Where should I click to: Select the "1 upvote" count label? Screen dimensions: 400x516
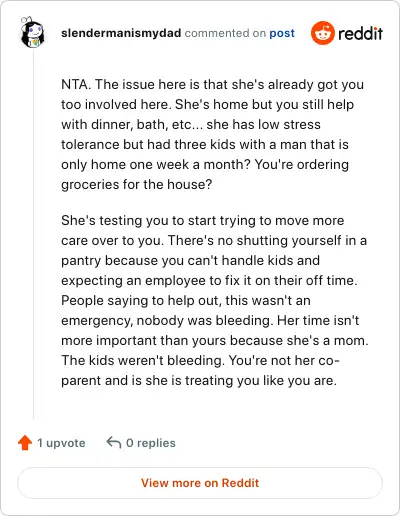pyautogui.click(x=61, y=443)
